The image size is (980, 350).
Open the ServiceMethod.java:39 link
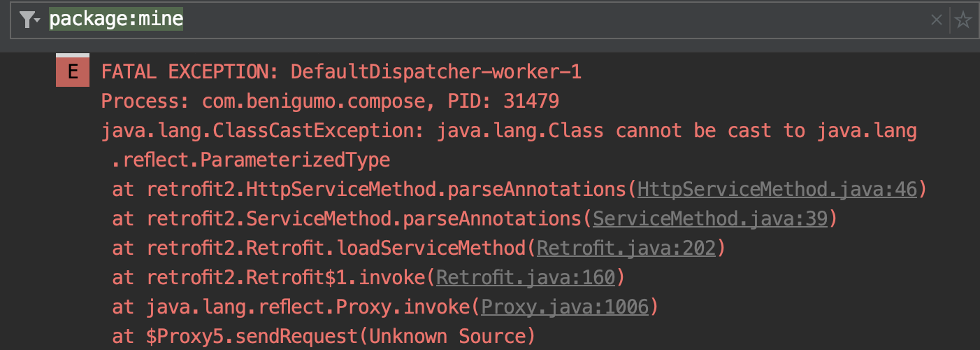coord(710,219)
